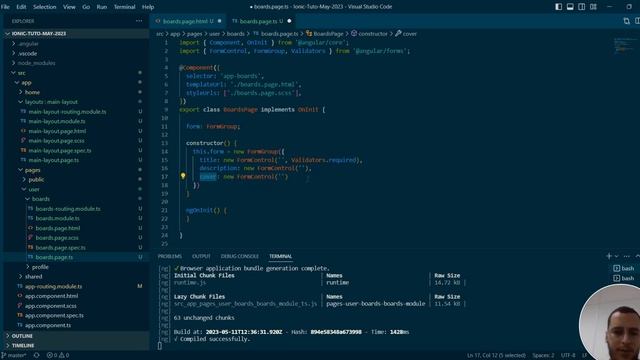640x360 pixels.
Task: Open boards-routing.module.ts file
Action: 68,209
